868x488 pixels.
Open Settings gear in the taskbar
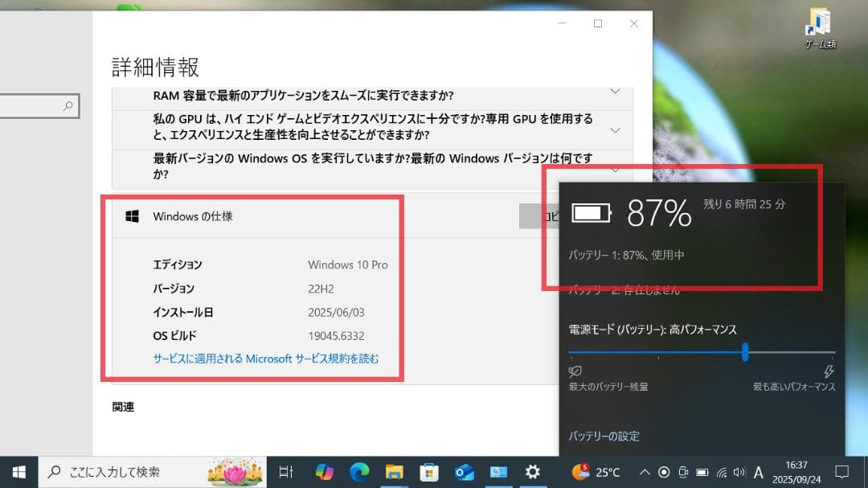[x=533, y=472]
